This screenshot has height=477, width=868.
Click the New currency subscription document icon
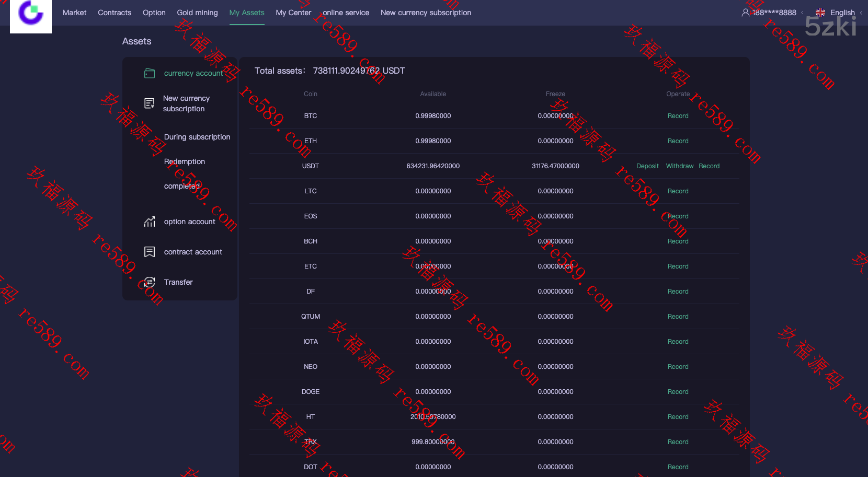coord(150,103)
